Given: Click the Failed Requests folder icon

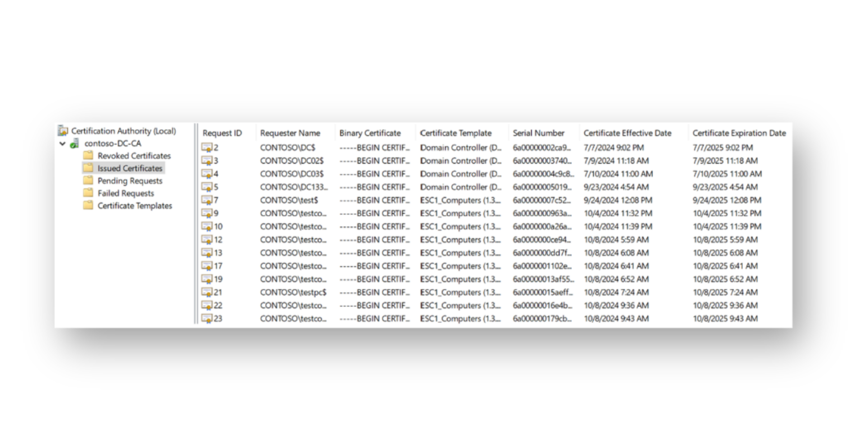Looking at the screenshot, I should coord(88,193).
